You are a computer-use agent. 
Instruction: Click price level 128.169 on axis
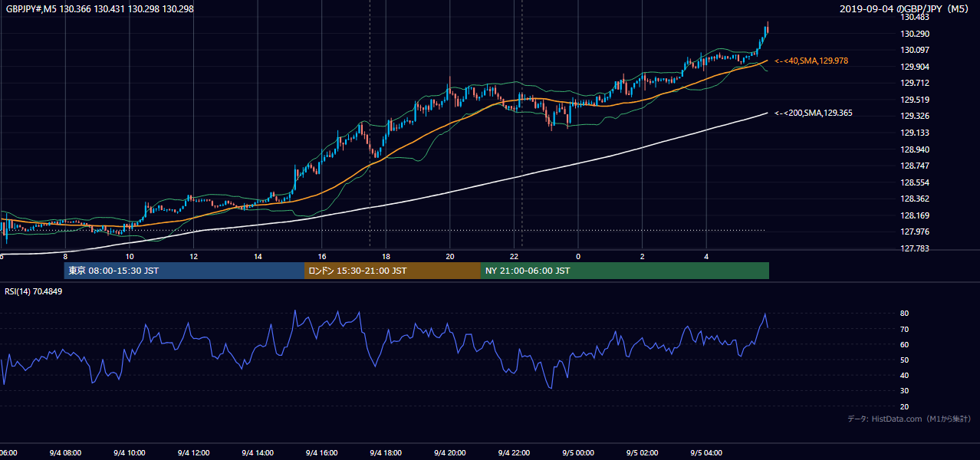[915, 215]
